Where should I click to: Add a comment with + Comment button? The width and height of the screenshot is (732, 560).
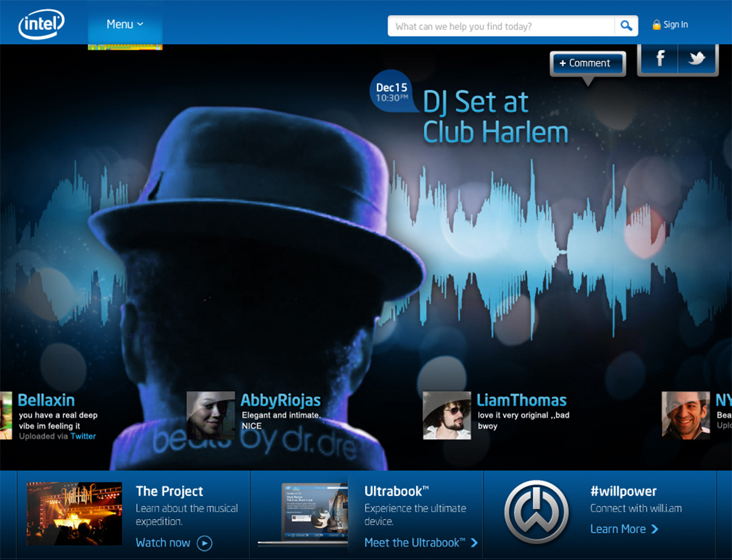[588, 63]
